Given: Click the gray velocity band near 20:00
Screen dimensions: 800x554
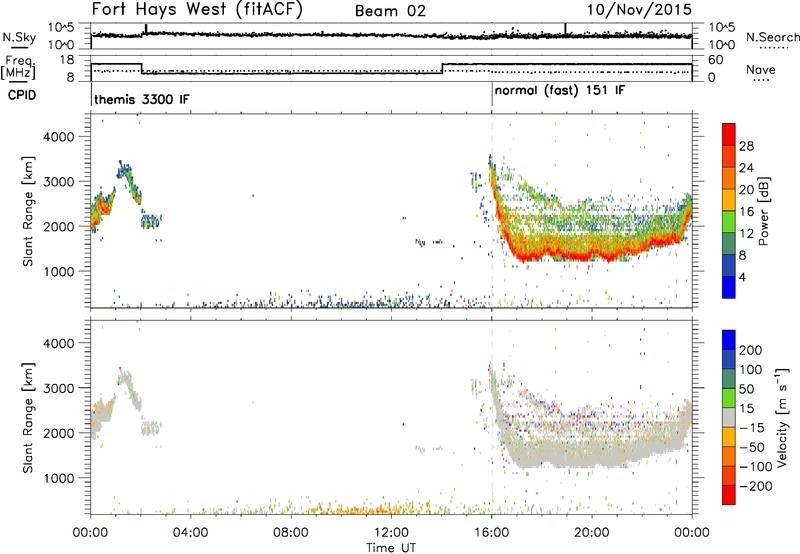Looking at the screenshot, I should tap(592, 453).
